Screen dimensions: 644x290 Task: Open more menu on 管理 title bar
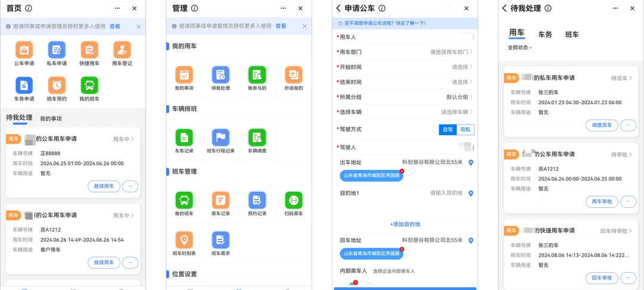coord(283,8)
